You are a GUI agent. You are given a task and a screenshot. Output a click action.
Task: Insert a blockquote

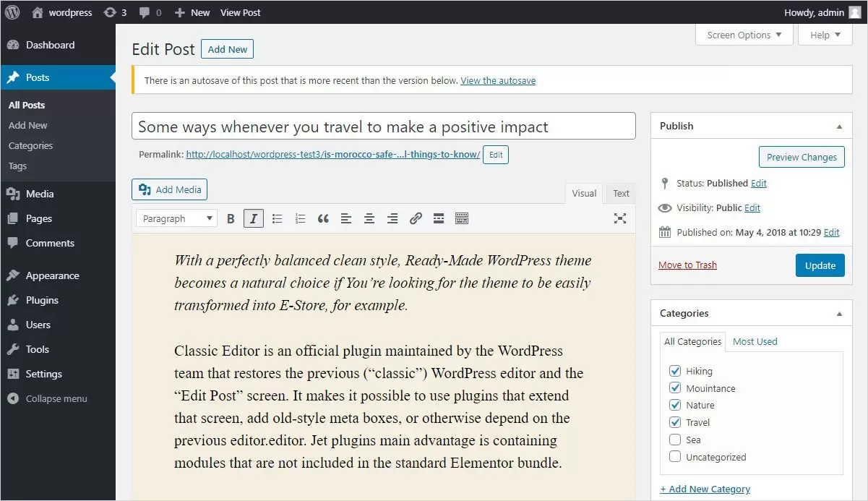pyautogui.click(x=323, y=218)
